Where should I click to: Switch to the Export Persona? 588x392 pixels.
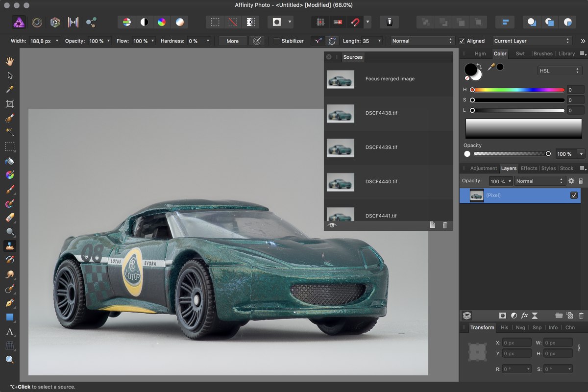pyautogui.click(x=91, y=22)
